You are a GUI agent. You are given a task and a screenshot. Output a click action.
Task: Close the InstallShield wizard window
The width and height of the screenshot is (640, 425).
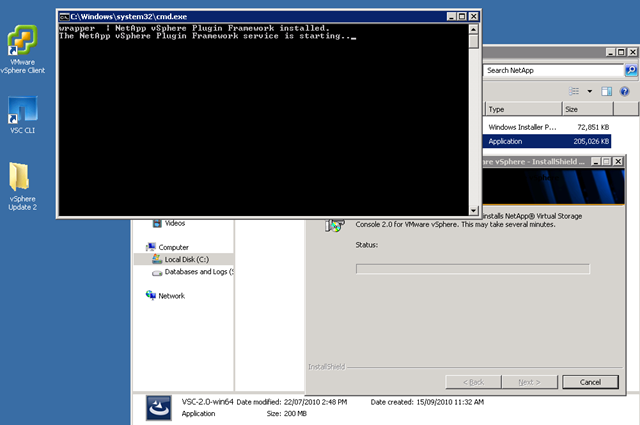tap(618, 162)
